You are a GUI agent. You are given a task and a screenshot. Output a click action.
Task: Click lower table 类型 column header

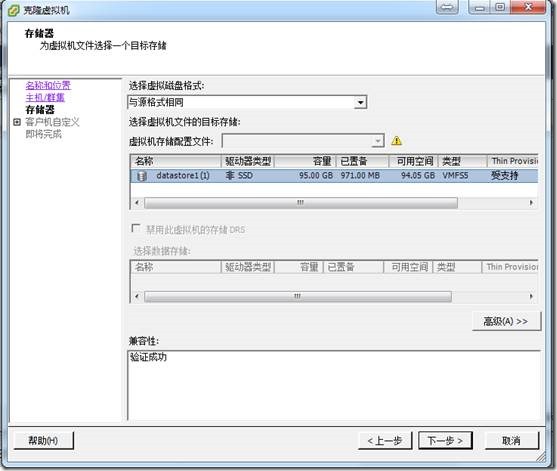(x=458, y=267)
